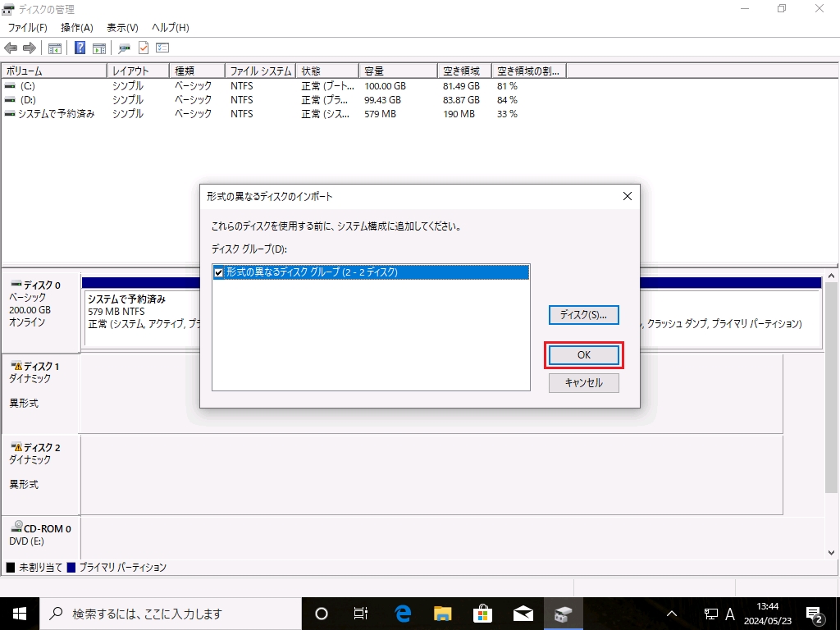The width and height of the screenshot is (840, 630).
Task: Open File Explorer from the taskbar
Action: (442, 614)
